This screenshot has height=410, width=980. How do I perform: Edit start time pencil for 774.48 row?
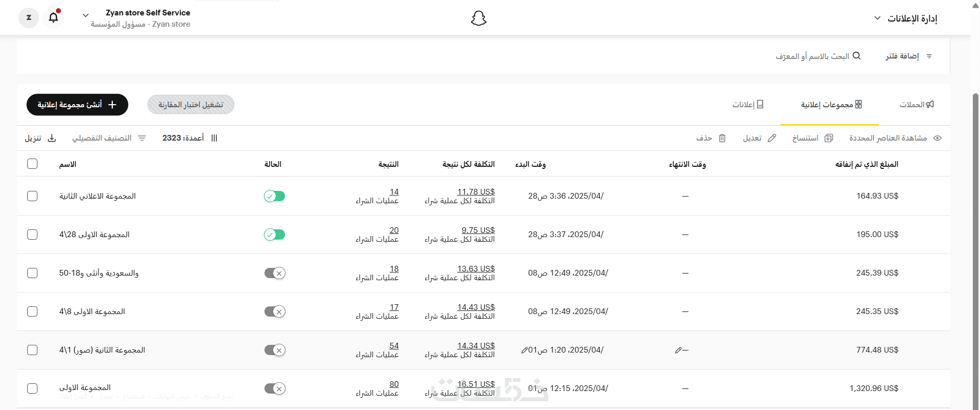tap(524, 350)
